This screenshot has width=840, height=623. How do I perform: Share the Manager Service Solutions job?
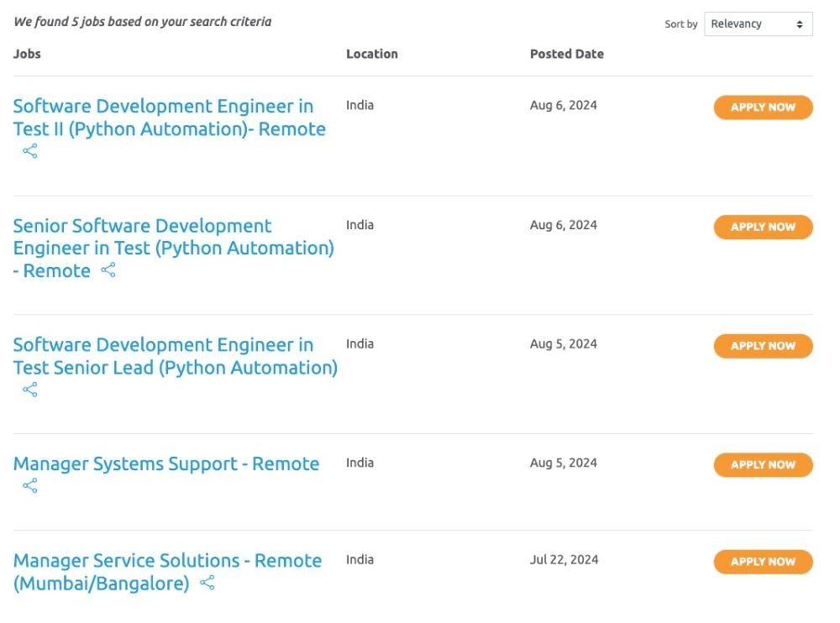207,583
